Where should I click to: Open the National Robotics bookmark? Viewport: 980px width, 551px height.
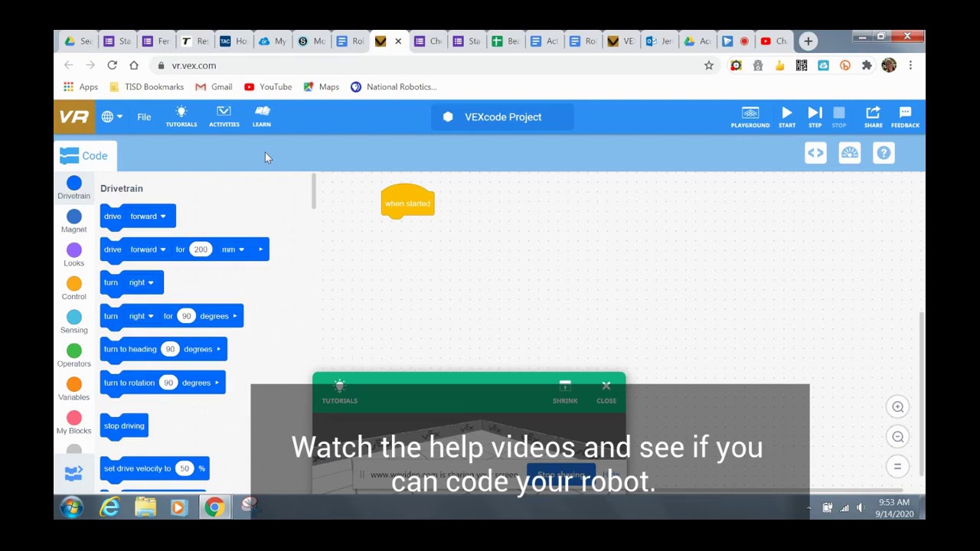(x=394, y=86)
